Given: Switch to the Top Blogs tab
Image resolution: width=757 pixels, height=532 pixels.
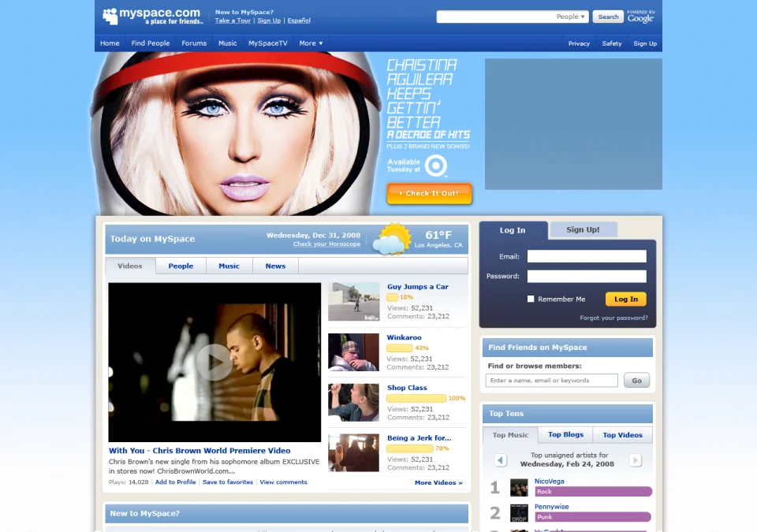Looking at the screenshot, I should [566, 434].
